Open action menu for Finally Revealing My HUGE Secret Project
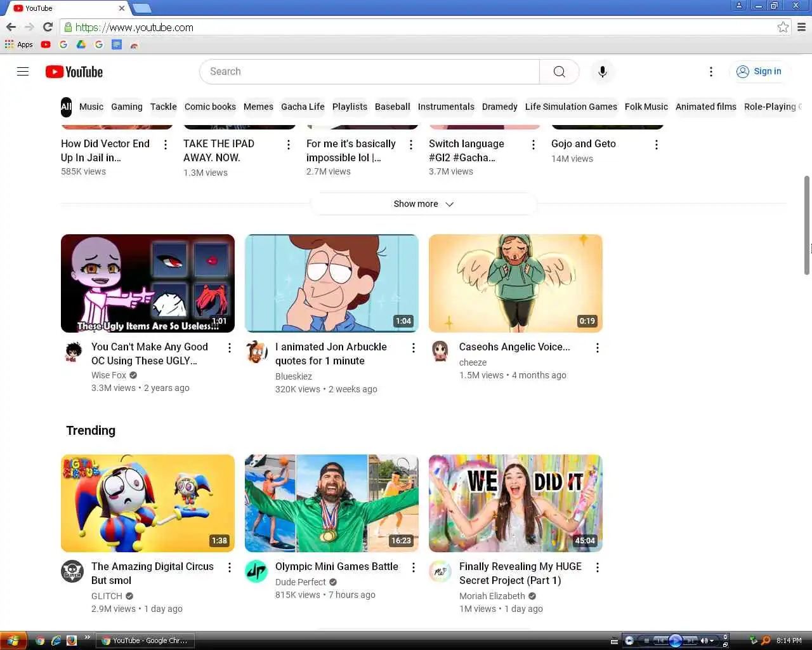 point(598,567)
